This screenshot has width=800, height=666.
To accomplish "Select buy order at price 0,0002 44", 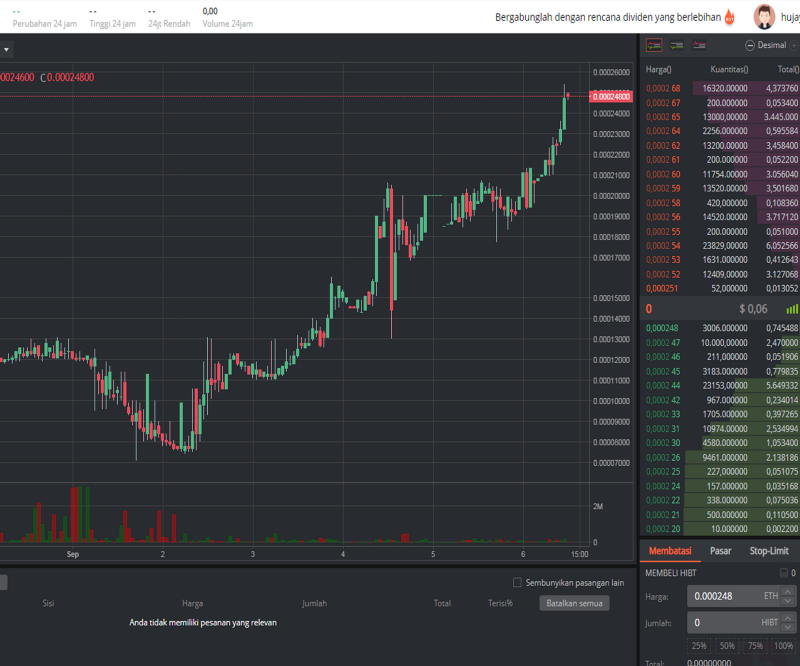I will (x=720, y=385).
